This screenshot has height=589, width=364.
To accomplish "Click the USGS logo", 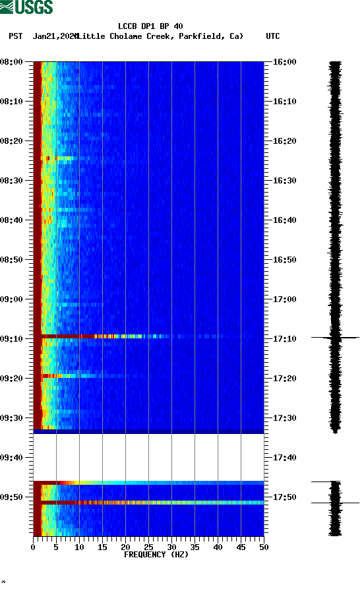I will point(26,7).
